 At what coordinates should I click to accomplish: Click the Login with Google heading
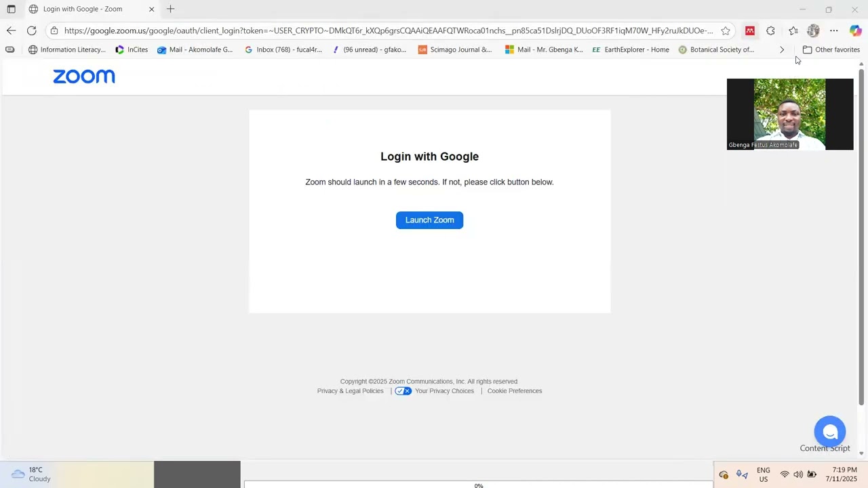tap(429, 157)
